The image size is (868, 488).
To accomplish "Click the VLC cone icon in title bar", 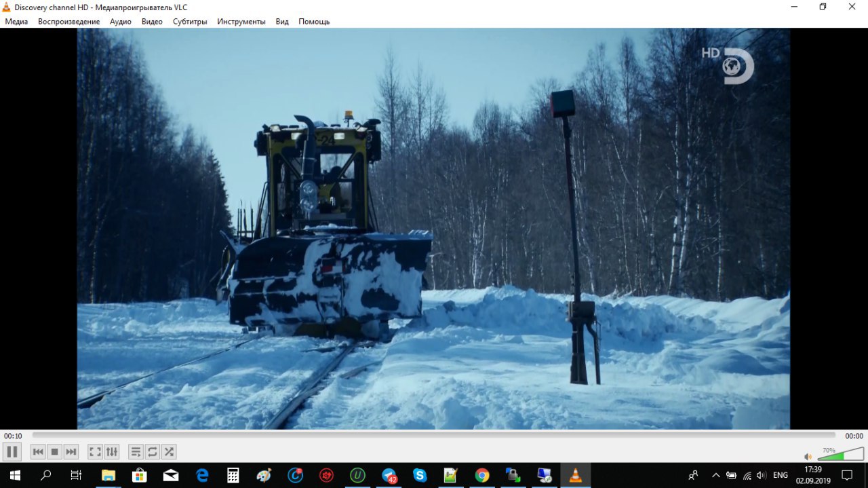I will coord(7,7).
